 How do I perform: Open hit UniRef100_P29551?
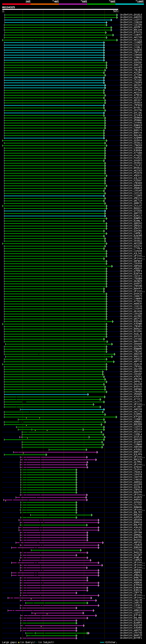[131, 414]
